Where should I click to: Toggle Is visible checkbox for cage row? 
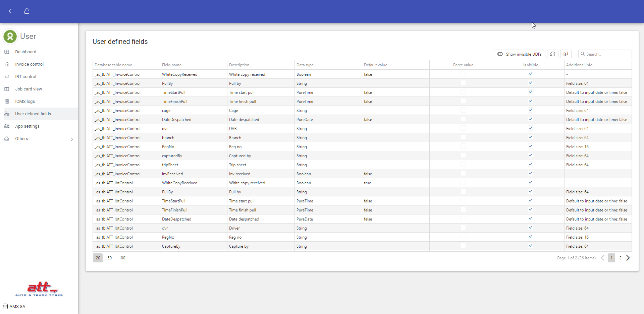530,110
